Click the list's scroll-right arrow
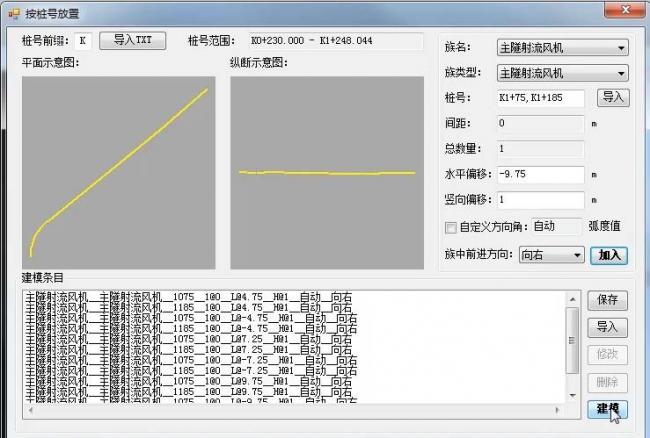 560,409
